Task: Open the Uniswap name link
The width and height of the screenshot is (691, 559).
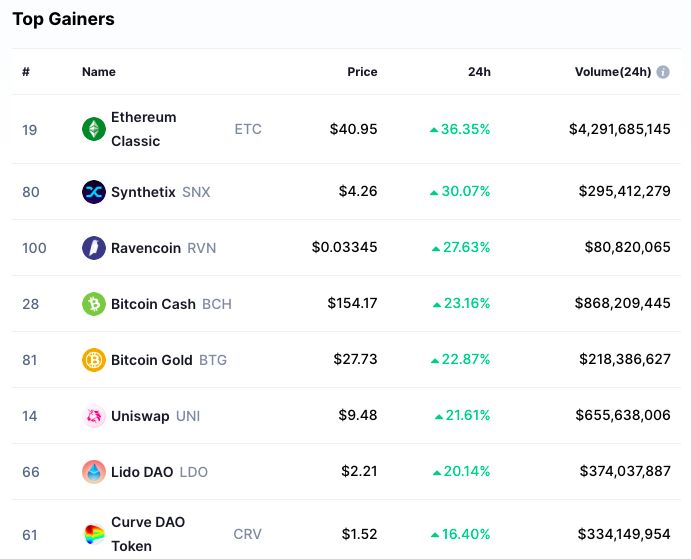Action: pyautogui.click(x=140, y=416)
